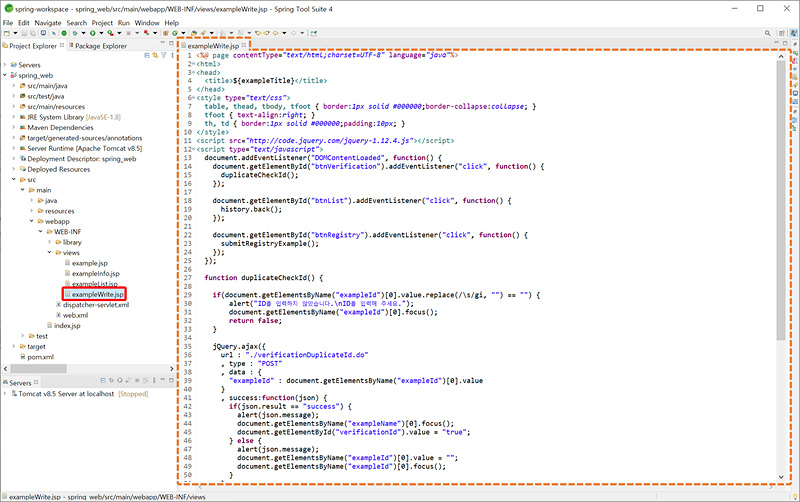The image size is (800, 502).
Task: Click the editor vertical scrollbar thumb
Action: [x=781, y=200]
